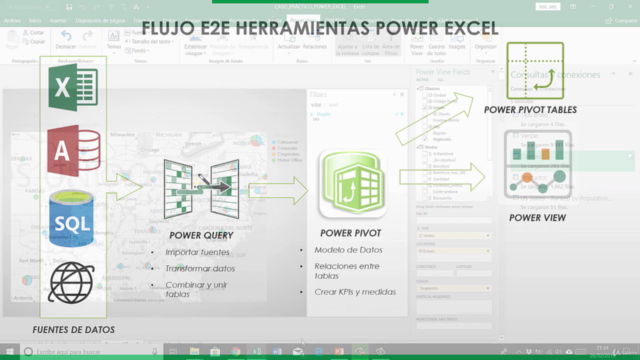Click the Inic. ses. sign-in button

[548, 7]
